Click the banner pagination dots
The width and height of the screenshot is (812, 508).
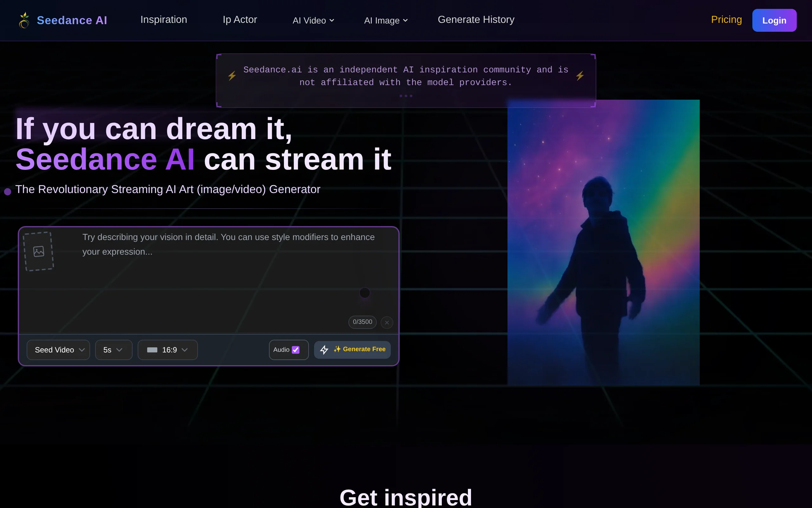[406, 96]
